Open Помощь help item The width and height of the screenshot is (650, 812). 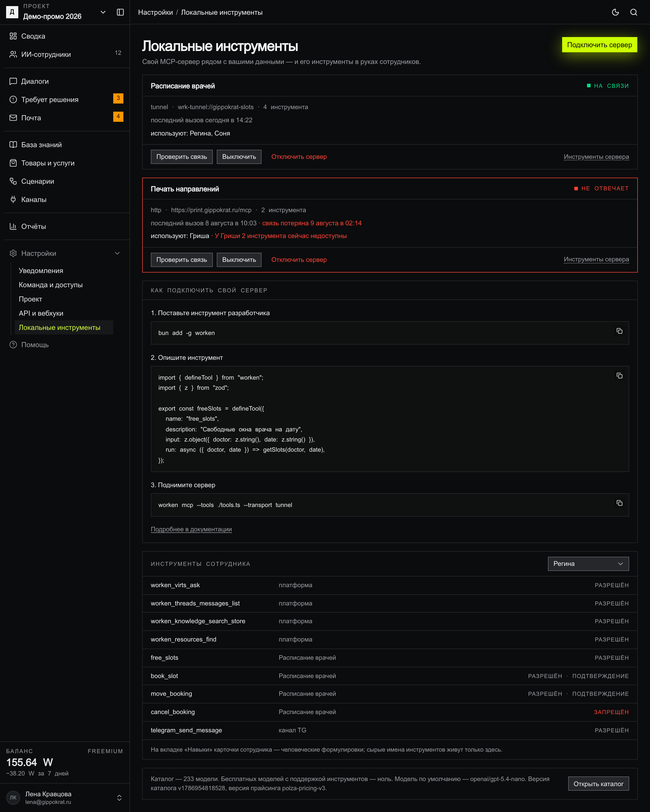coord(65,345)
